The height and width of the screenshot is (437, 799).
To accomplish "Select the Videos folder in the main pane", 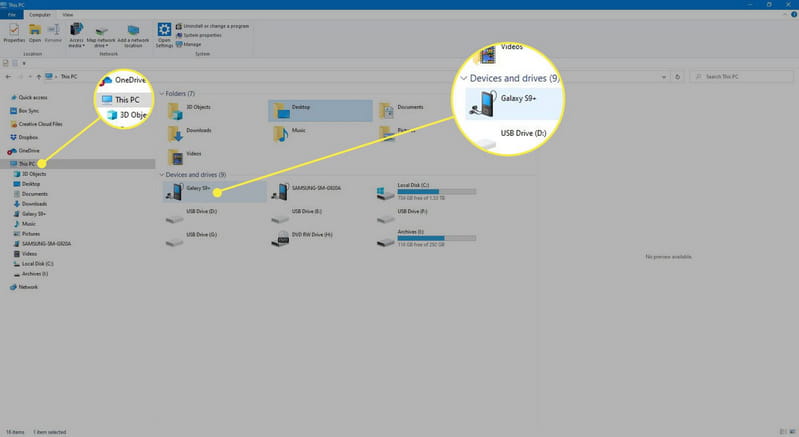I will [x=184, y=157].
